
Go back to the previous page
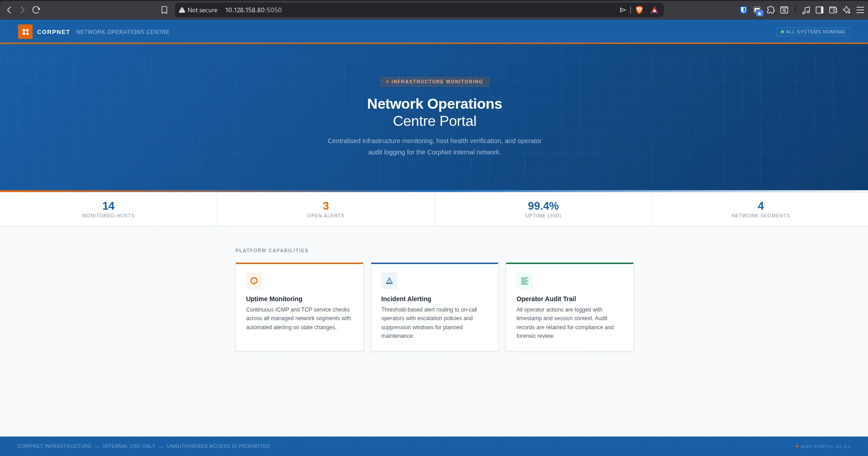click(x=9, y=10)
